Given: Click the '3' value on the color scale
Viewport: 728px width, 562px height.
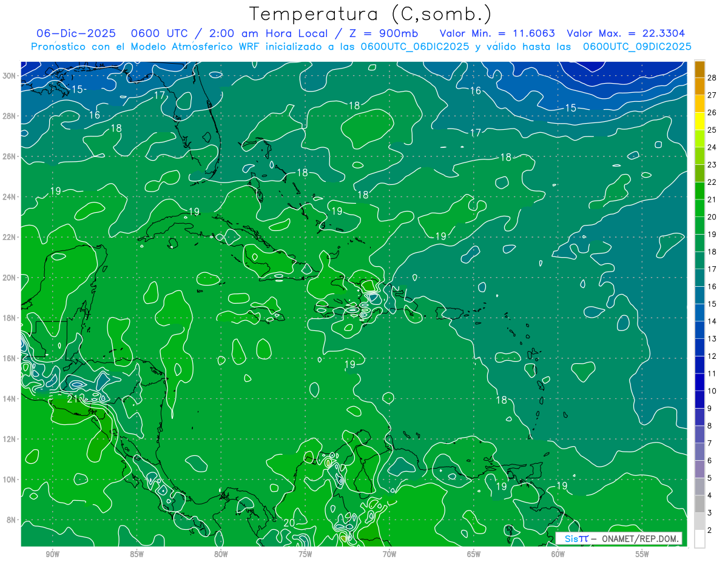Looking at the screenshot, I should point(710,513).
